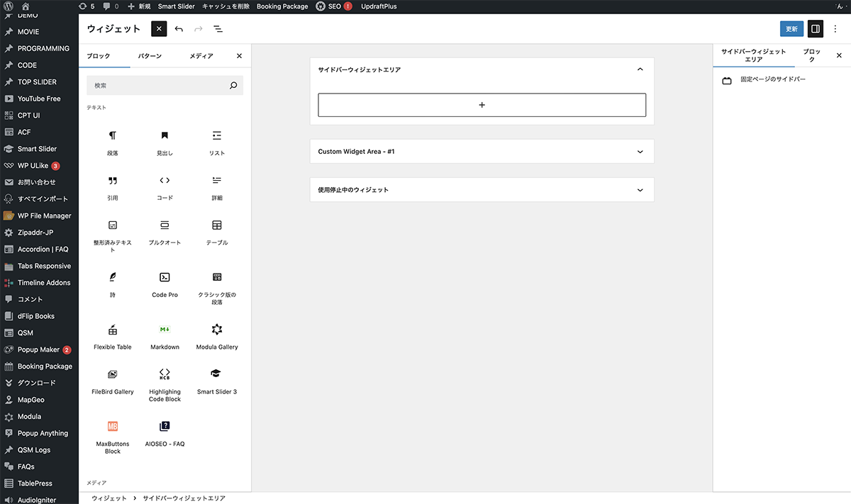Screen dimensions: 851x504
Task: Insert the Paragraph (段落) block
Action: coord(113,142)
